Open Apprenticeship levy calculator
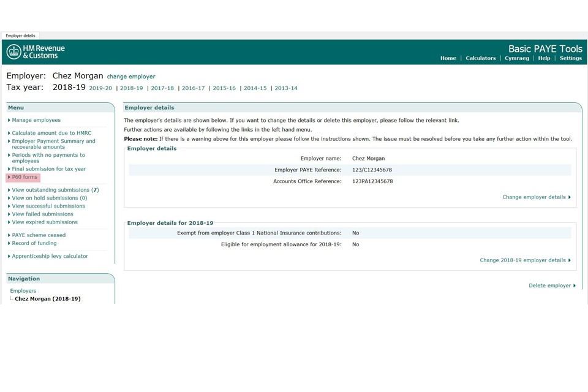 (x=50, y=256)
